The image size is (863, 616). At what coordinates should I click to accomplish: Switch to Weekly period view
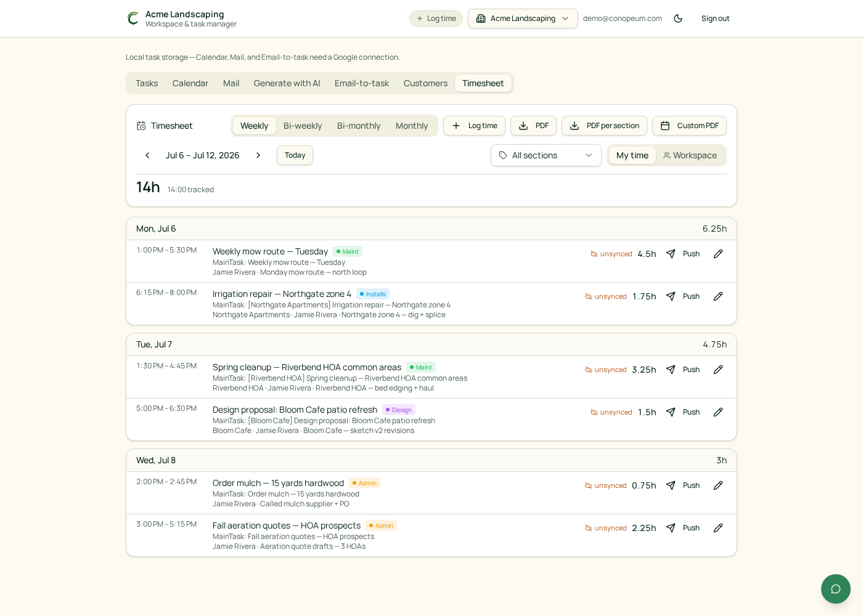(255, 126)
